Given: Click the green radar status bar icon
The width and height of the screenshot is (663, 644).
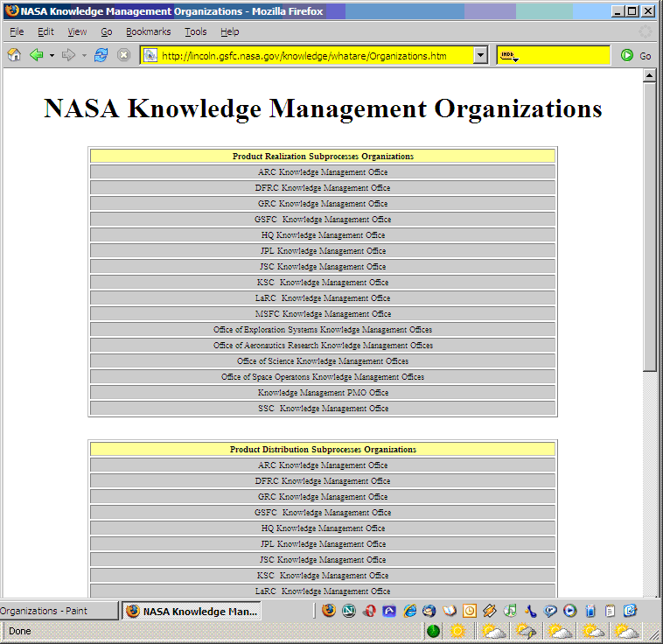Looking at the screenshot, I should click(x=434, y=631).
